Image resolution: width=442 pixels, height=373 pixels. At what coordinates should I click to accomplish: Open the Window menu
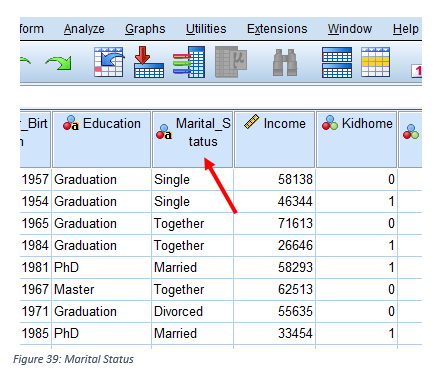pos(350,29)
